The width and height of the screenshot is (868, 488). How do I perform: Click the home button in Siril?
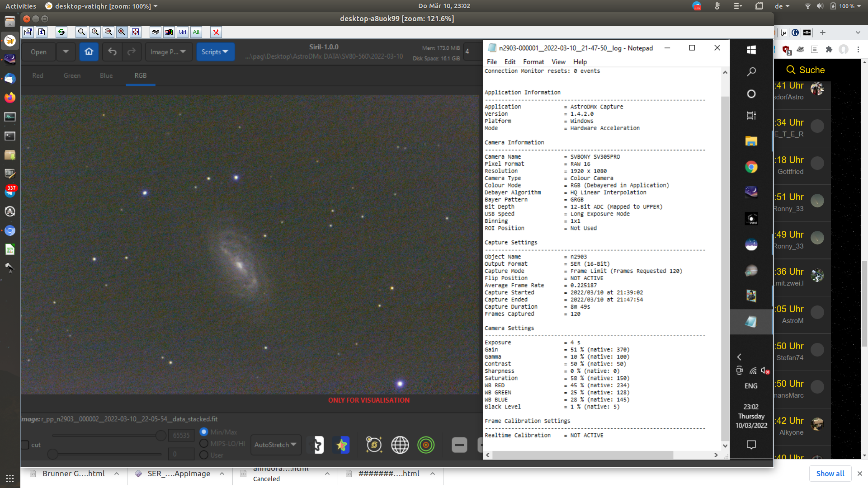point(89,52)
